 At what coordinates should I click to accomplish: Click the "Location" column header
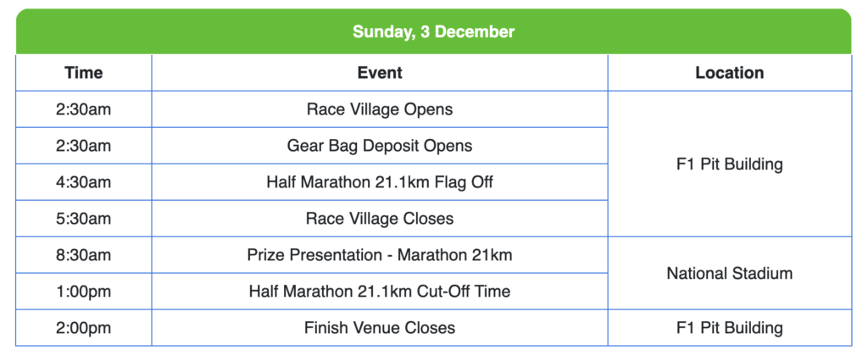(x=729, y=73)
